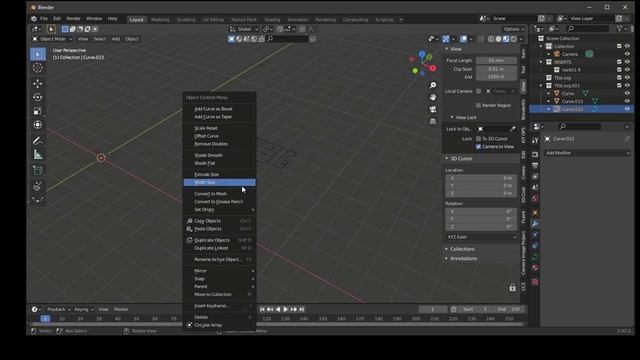The width and height of the screenshot is (640, 360).
Task: Switch to the Modeling workspace tab
Action: (160, 20)
